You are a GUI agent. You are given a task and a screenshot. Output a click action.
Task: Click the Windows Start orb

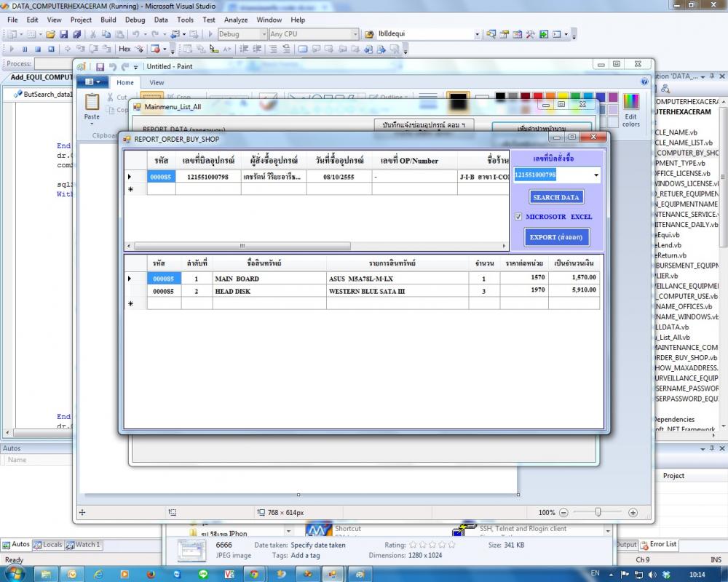tap(15, 574)
